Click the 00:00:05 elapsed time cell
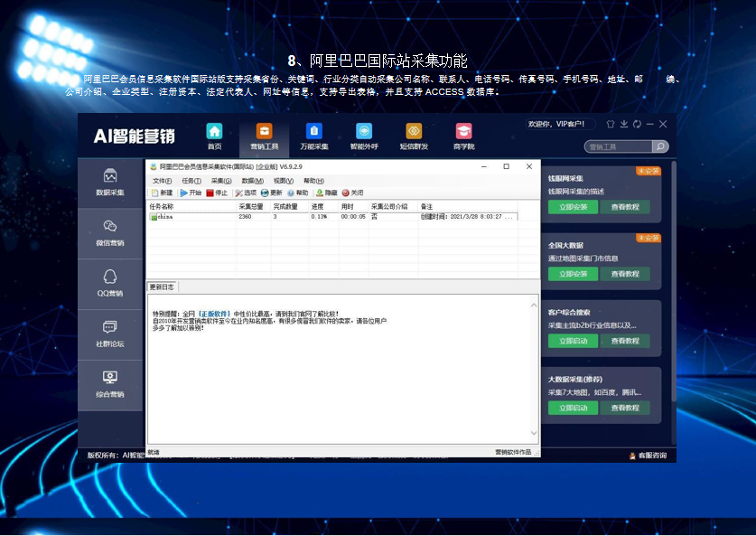This screenshot has width=756, height=536. coord(353,217)
